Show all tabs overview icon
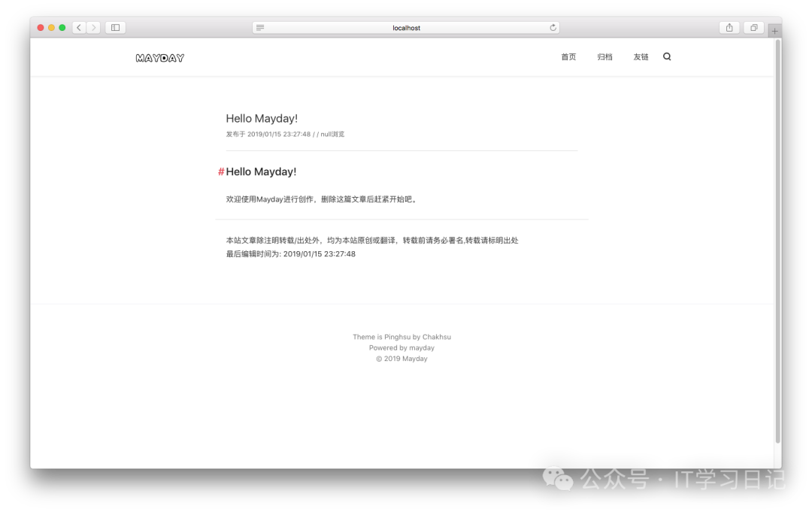The image size is (812, 512). (x=753, y=28)
